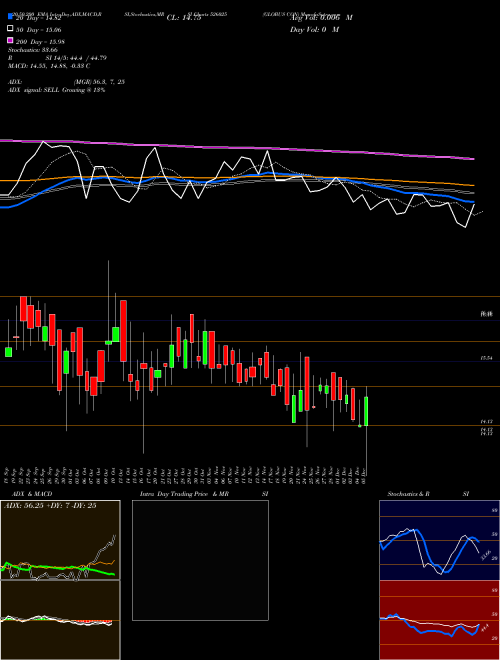This screenshot has height=660, width=500.
Task: Click the MACD values line
Action: coord(49,66)
